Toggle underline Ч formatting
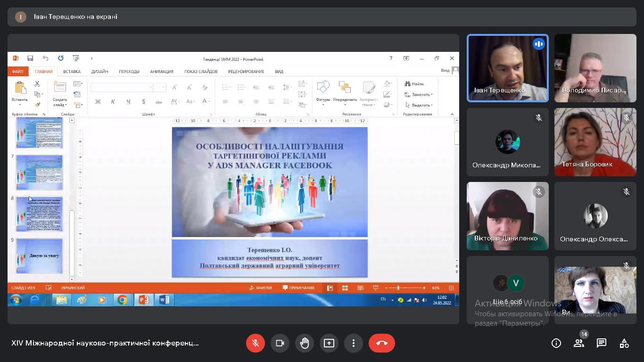644x362 pixels. (x=128, y=101)
